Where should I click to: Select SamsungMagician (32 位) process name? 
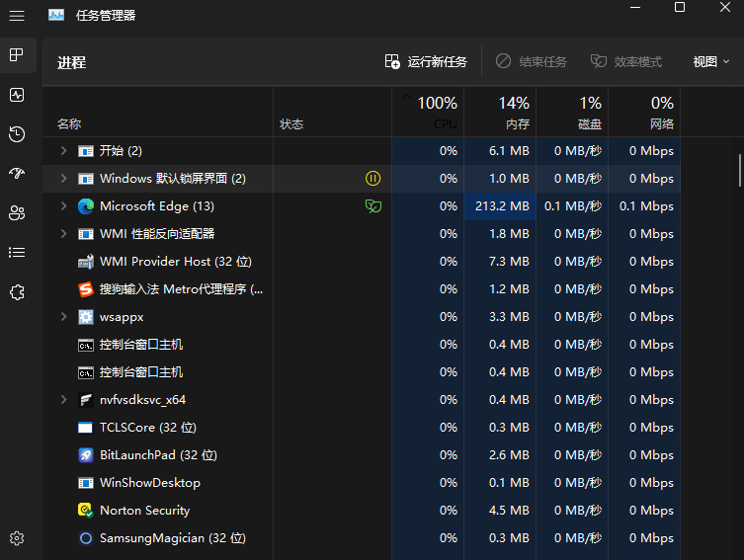point(173,538)
